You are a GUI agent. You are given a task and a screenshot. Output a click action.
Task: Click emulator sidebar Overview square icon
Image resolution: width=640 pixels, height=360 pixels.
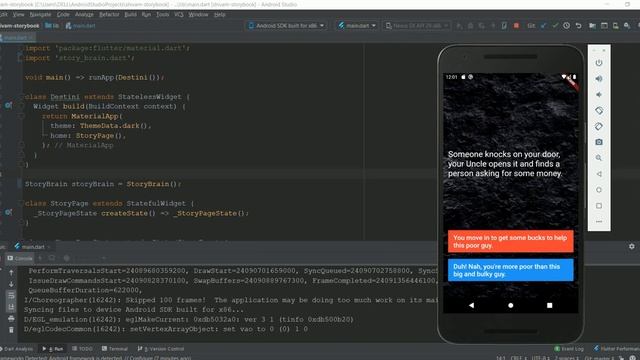599,206
